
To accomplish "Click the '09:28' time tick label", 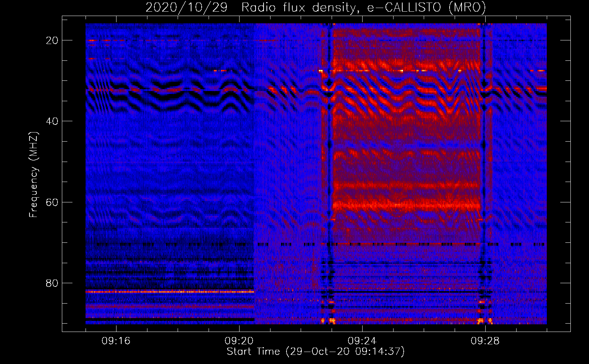I will [x=485, y=341].
